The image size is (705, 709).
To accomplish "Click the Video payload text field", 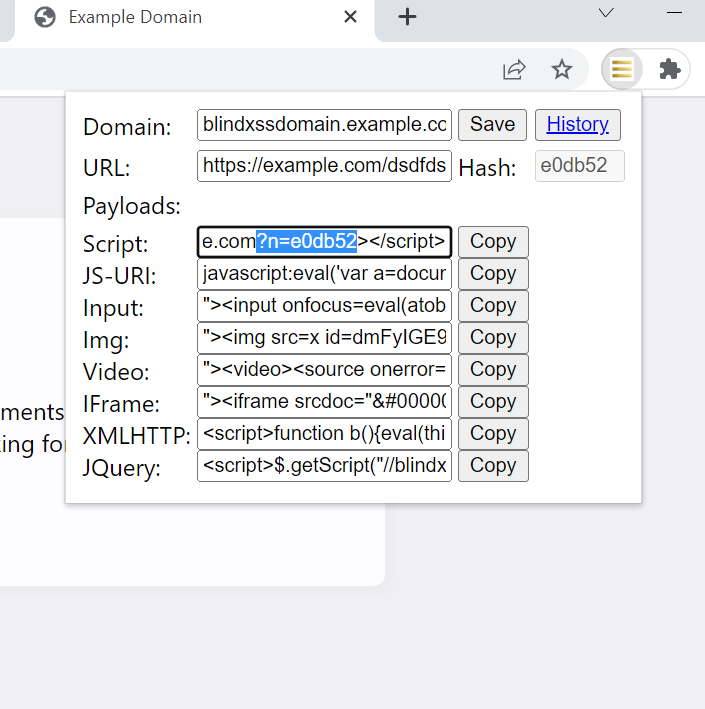I will (324, 370).
